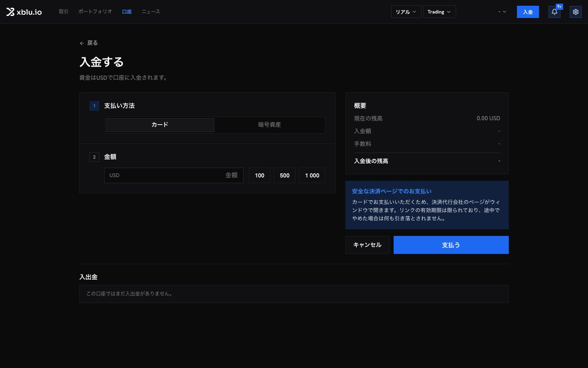Screen dimensions: 588x368
Task: Switch to the 口座 tab
Action: click(x=127, y=11)
